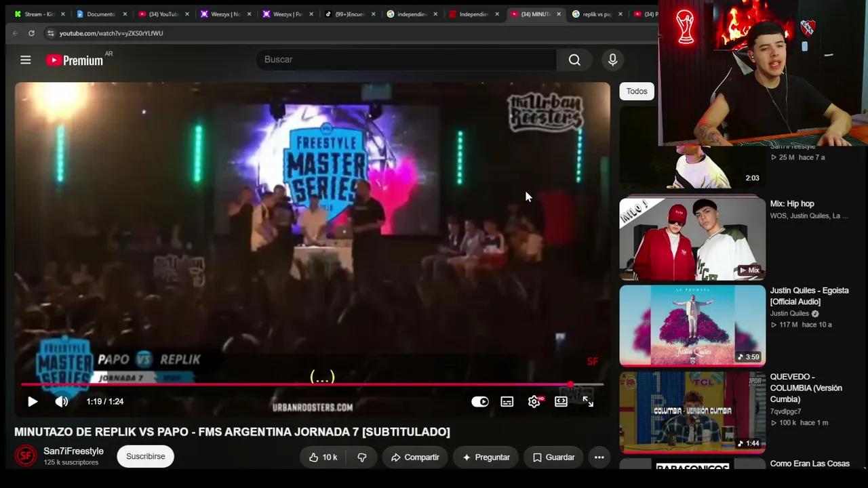
Task: Click the magnifying glass search button
Action: click(574, 60)
